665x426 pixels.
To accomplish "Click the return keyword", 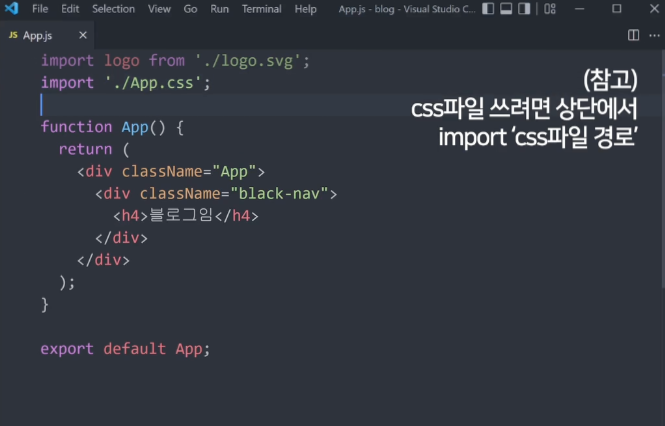I will click(x=85, y=149).
